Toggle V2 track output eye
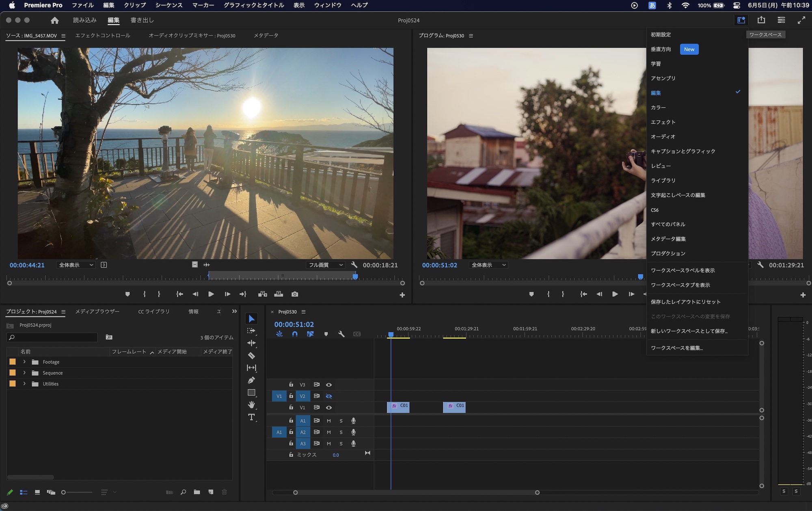Screen dimensions: 812x511 click(x=329, y=396)
